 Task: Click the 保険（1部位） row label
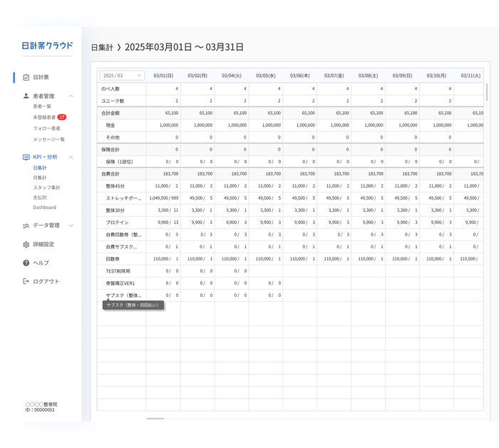(119, 162)
